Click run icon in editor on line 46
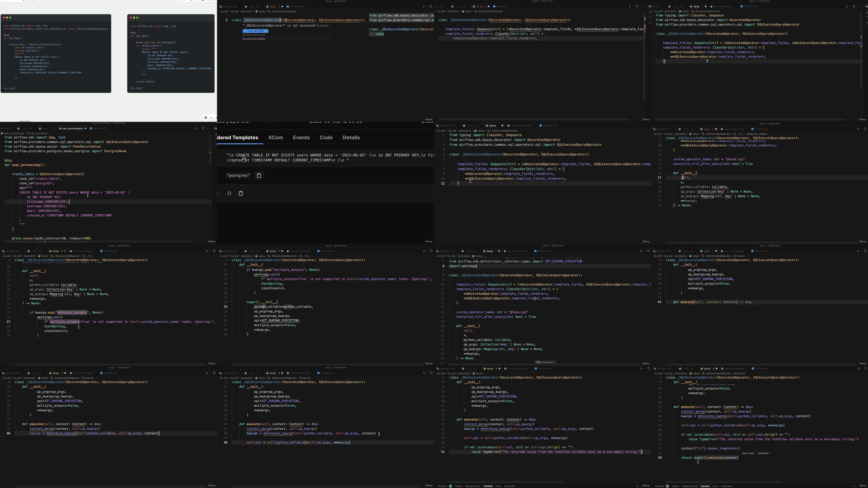The width and height of the screenshot is (868, 488). 207,373
